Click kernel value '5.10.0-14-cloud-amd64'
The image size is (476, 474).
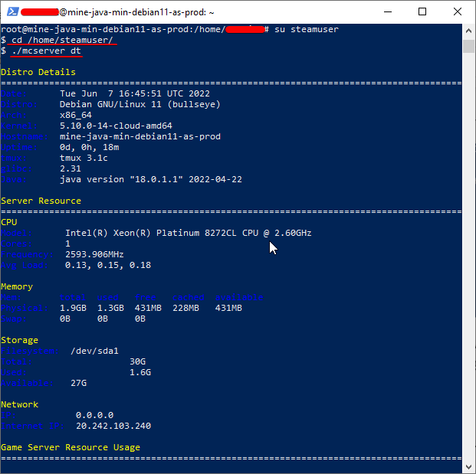(x=116, y=126)
